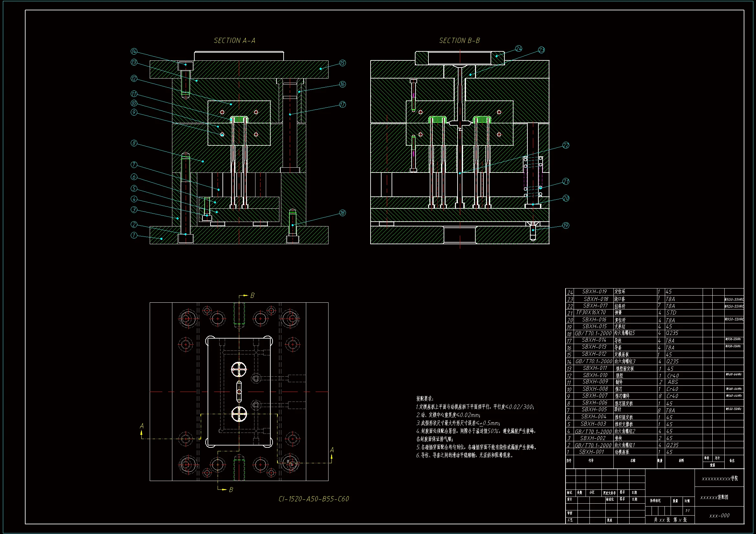756x534 pixels.
Task: Select the SBXH-019 row in parts list
Action: coord(594,291)
